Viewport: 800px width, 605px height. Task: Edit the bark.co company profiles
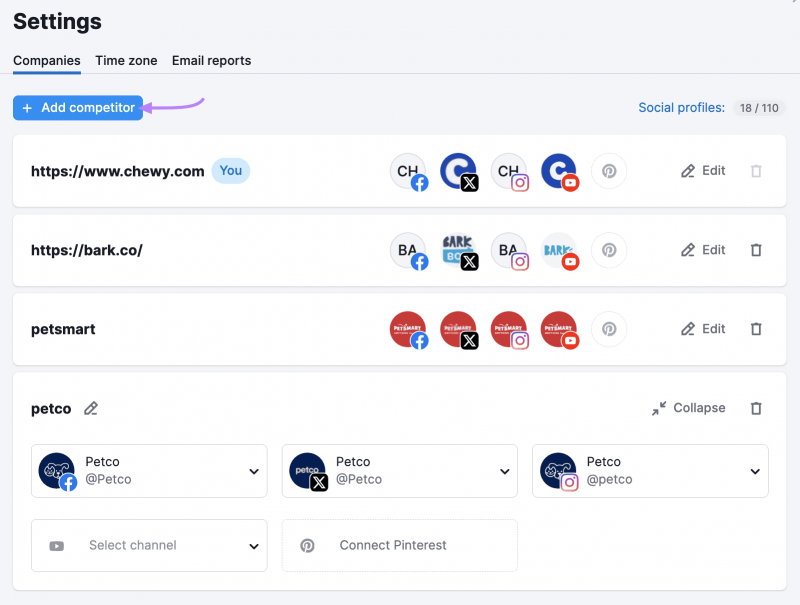coord(703,250)
